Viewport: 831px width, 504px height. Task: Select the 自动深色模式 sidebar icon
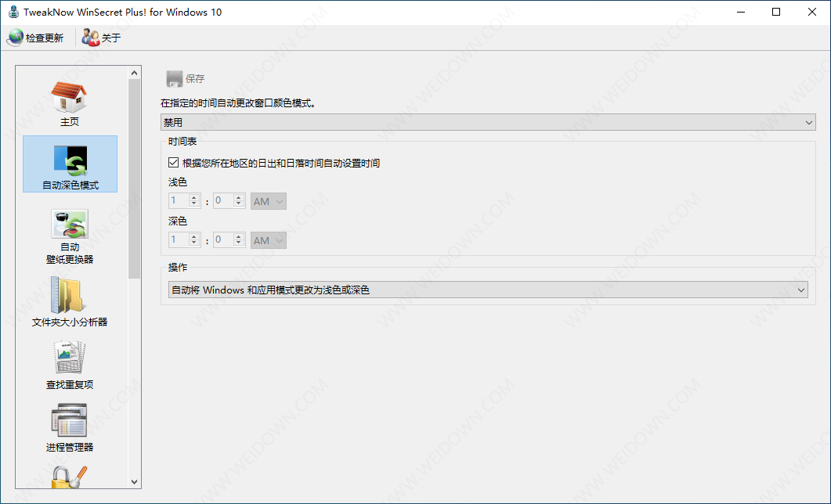[70, 164]
